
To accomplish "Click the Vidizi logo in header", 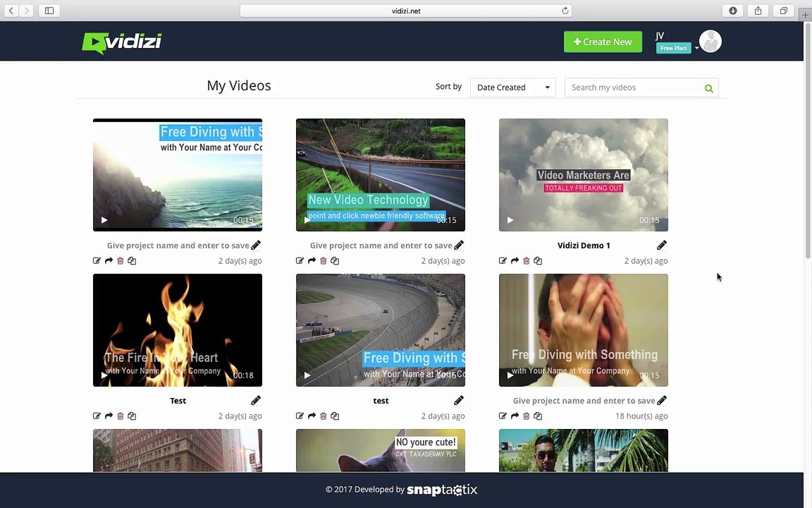I will [x=122, y=42].
